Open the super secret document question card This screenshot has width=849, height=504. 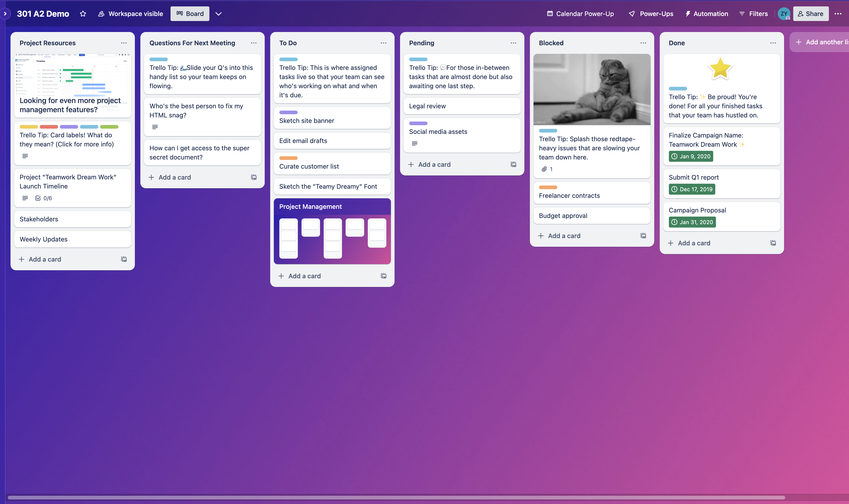pos(202,152)
